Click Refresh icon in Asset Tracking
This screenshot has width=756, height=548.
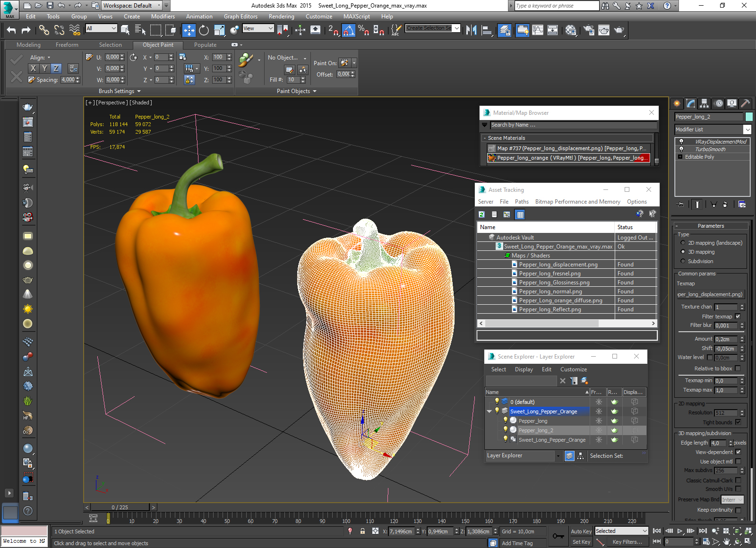click(x=481, y=214)
